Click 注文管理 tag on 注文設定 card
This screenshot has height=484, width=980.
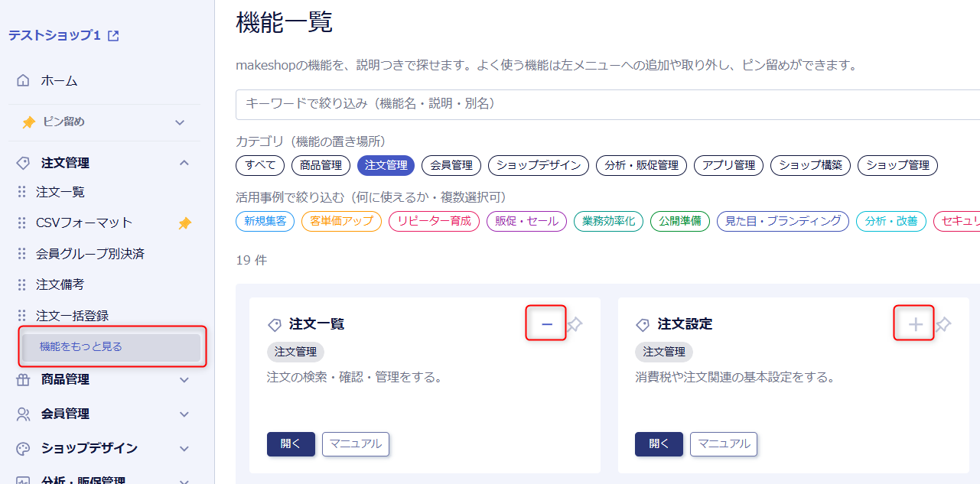[664, 352]
